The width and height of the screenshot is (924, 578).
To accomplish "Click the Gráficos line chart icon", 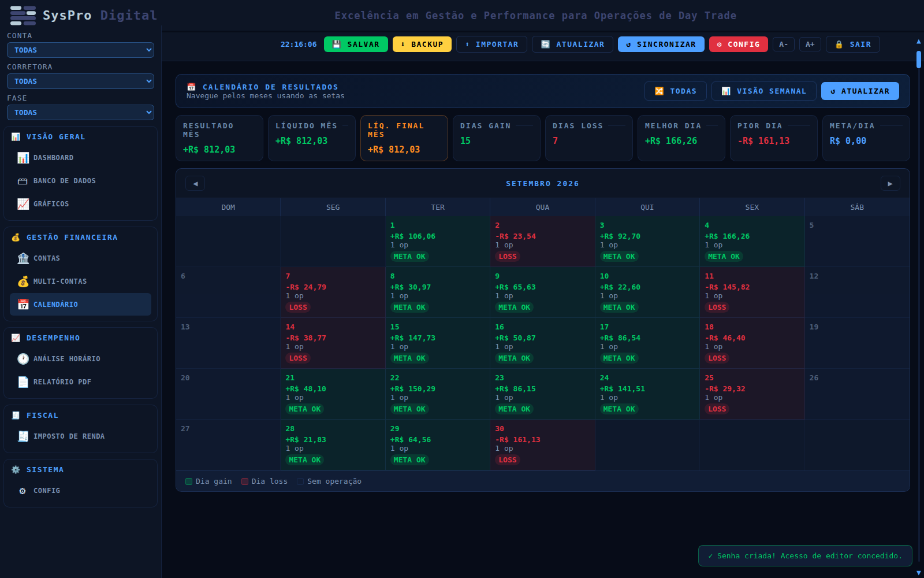I will 23,204.
